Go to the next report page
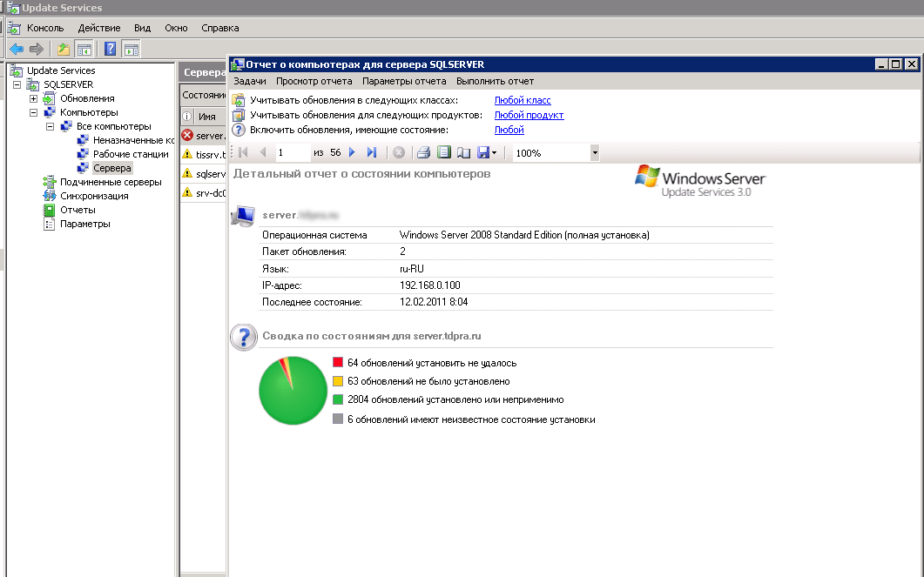The width and height of the screenshot is (924, 577). pos(352,152)
